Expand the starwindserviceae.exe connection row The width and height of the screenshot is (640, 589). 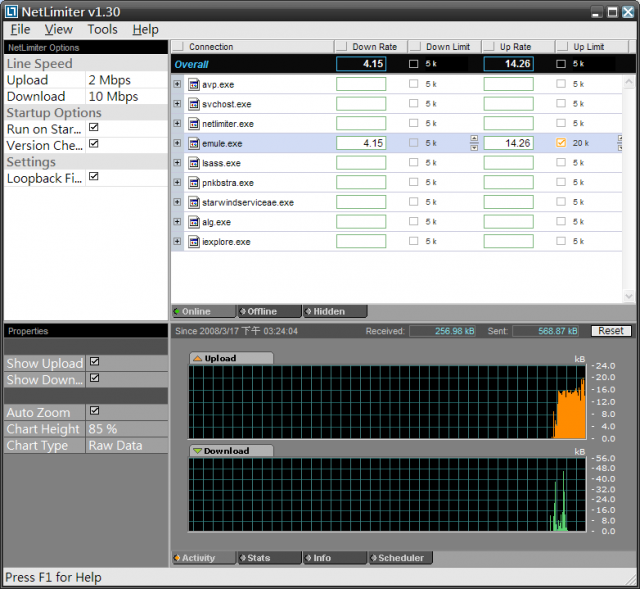click(x=177, y=202)
